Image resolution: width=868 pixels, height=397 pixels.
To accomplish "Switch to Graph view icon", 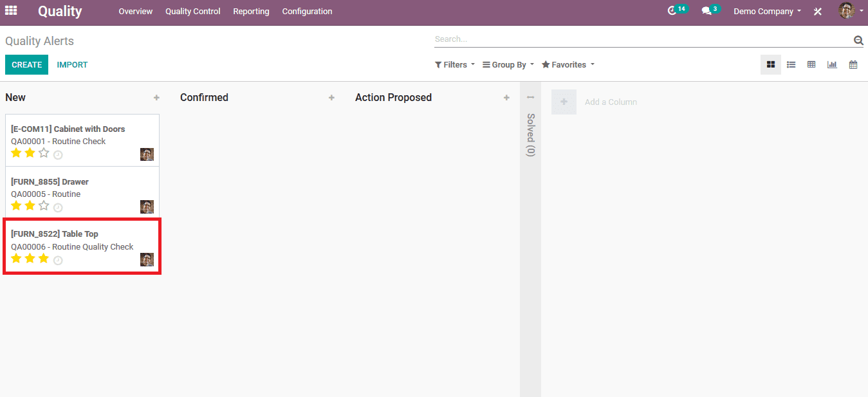I will coord(832,64).
